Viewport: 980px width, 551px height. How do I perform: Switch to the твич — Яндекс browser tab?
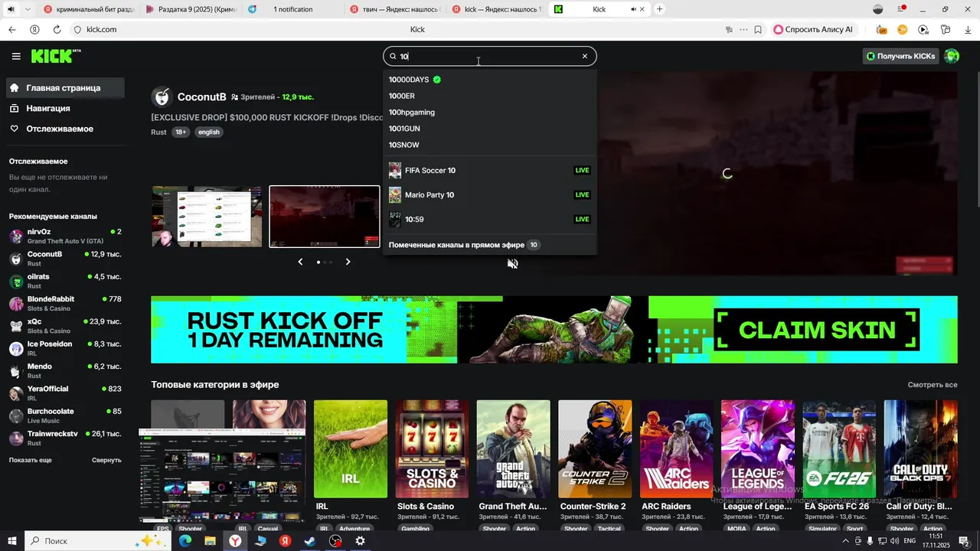pos(394,9)
